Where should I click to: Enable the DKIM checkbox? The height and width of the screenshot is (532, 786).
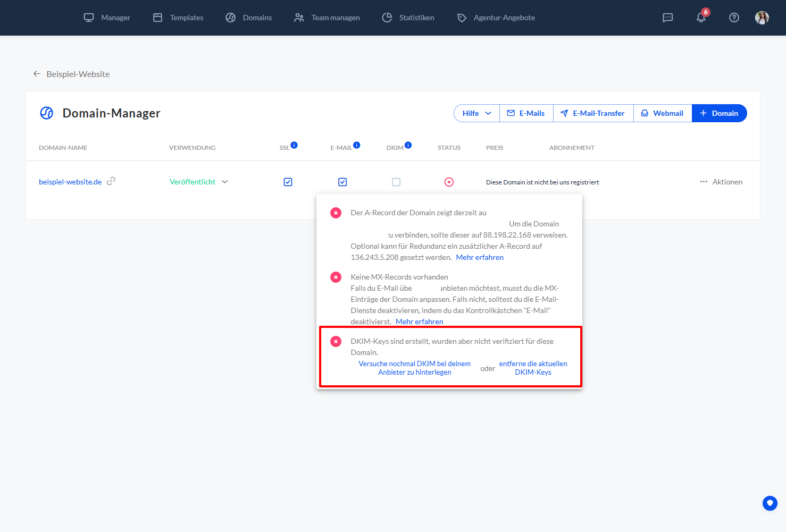[x=396, y=182]
